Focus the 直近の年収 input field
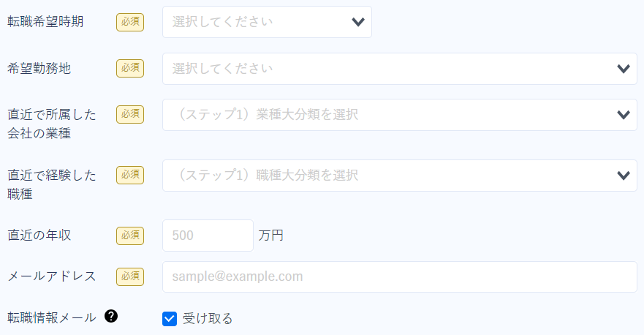Screen dimensions: 644x335 208,236
